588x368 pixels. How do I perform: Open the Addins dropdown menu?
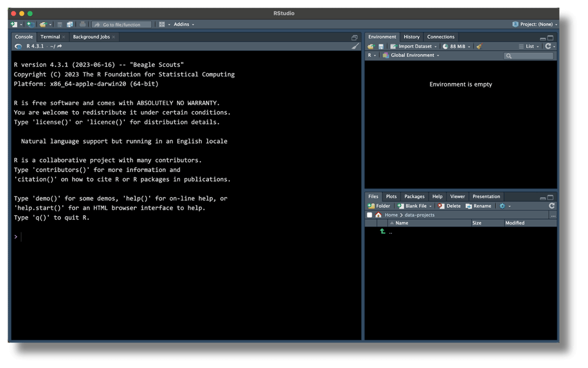pyautogui.click(x=184, y=25)
